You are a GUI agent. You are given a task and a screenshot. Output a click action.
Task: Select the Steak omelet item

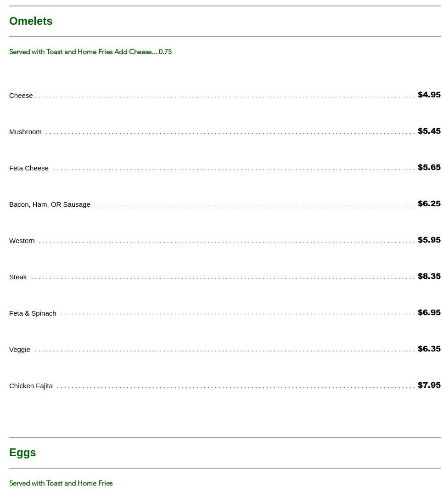pyautogui.click(x=18, y=277)
